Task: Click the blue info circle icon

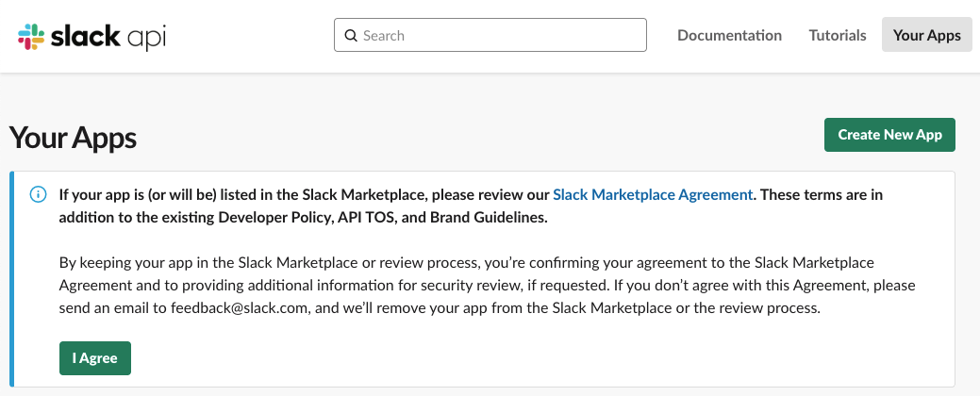Action: pyautogui.click(x=38, y=194)
